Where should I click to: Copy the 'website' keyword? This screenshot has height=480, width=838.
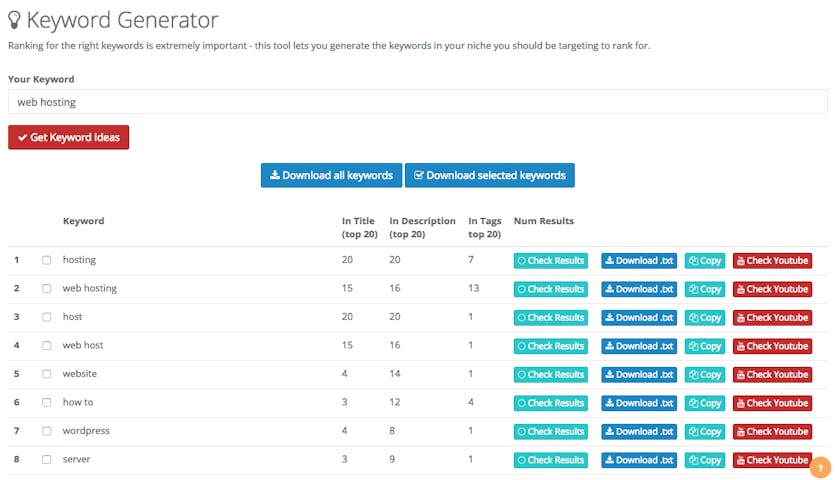705,375
